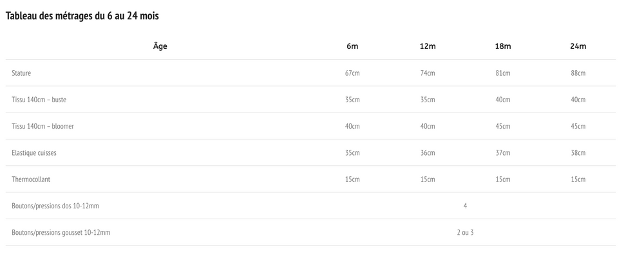644x263 pixels.
Task: Select the Elastique cuisses row label
Action: (34, 152)
